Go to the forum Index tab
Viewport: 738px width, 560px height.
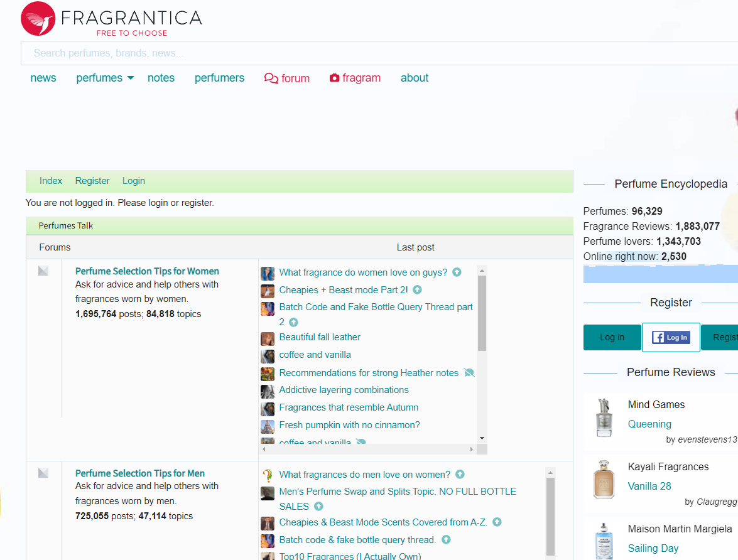point(51,181)
